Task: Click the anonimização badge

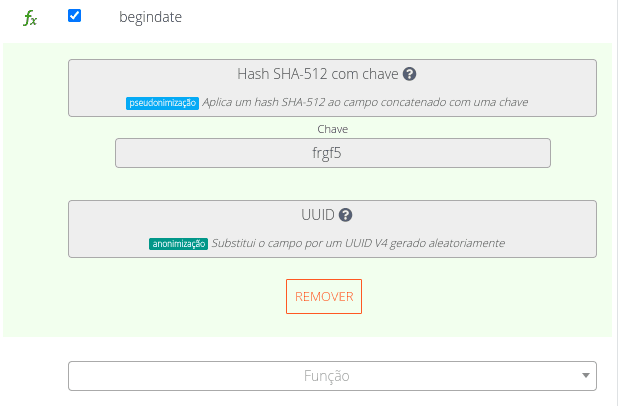Action: point(178,243)
